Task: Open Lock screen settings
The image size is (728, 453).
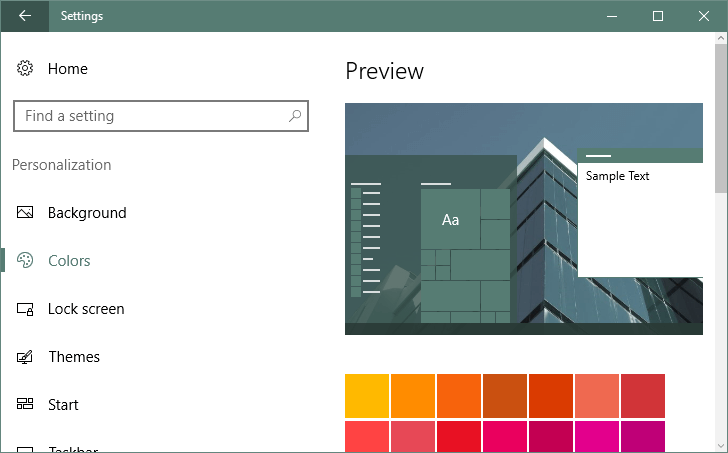Action: coord(86,309)
